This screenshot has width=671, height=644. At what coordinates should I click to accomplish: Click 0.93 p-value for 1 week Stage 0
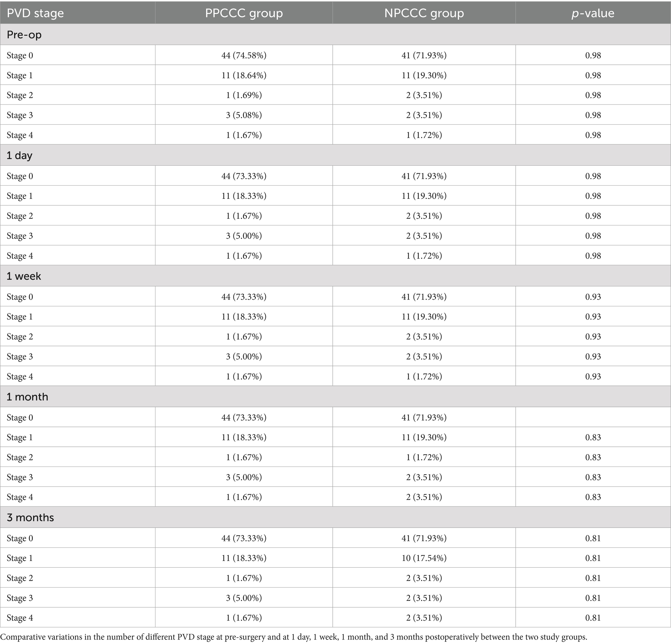coord(593,297)
